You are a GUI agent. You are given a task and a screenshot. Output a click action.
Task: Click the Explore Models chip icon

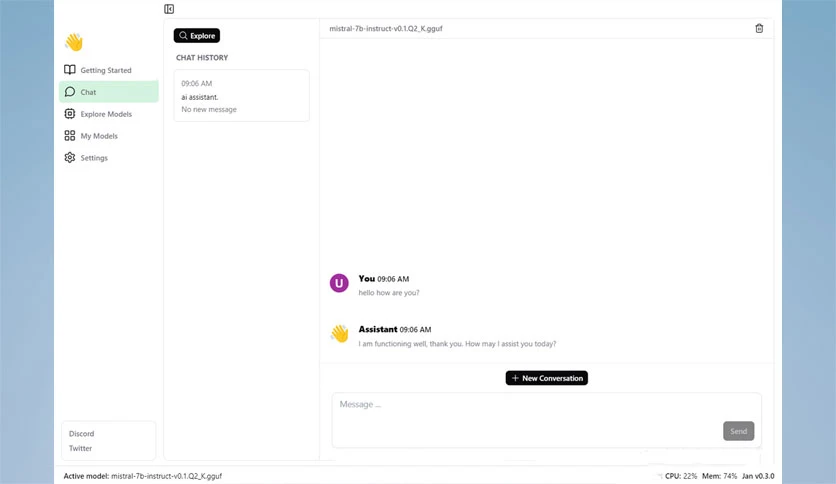pyautogui.click(x=70, y=114)
